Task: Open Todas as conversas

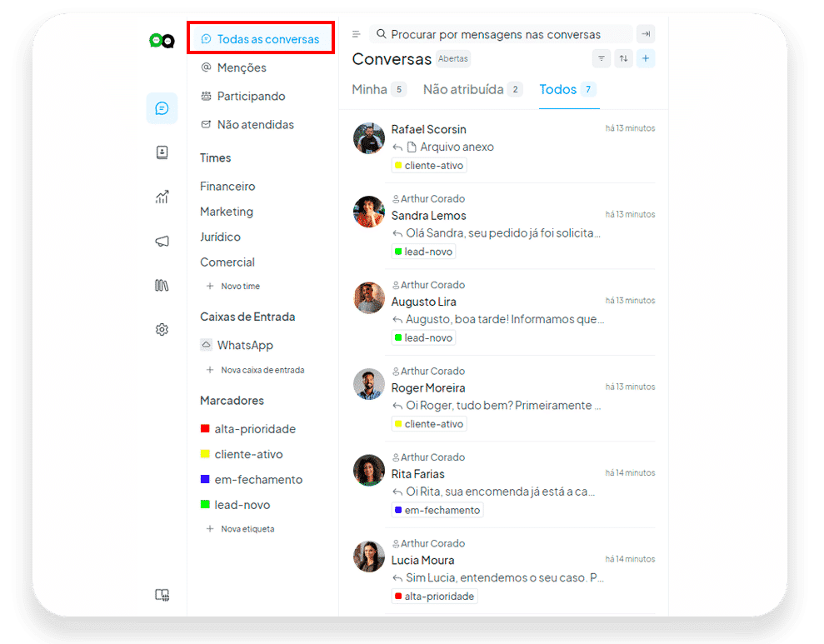Action: pos(261,39)
